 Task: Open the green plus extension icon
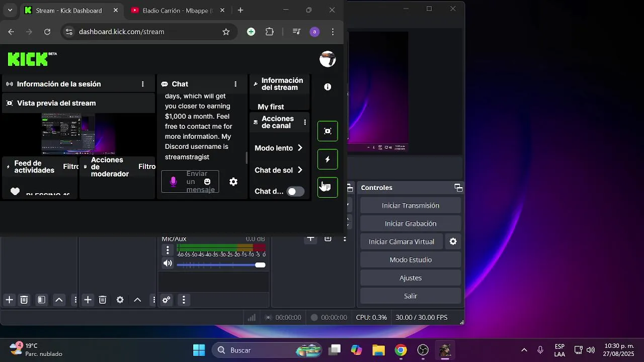click(x=251, y=32)
